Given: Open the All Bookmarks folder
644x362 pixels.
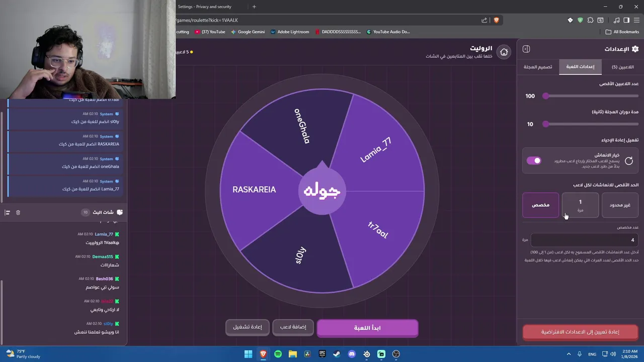Looking at the screenshot, I should 622,32.
